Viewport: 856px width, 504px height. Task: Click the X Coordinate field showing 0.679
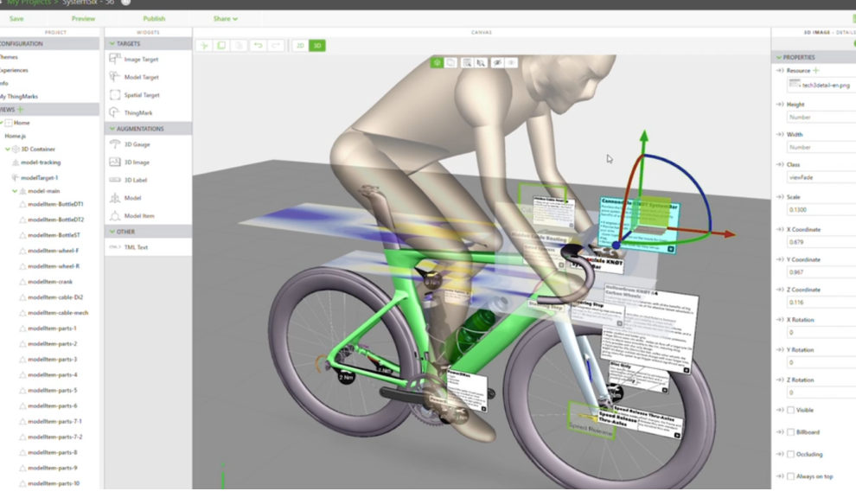pyautogui.click(x=821, y=242)
